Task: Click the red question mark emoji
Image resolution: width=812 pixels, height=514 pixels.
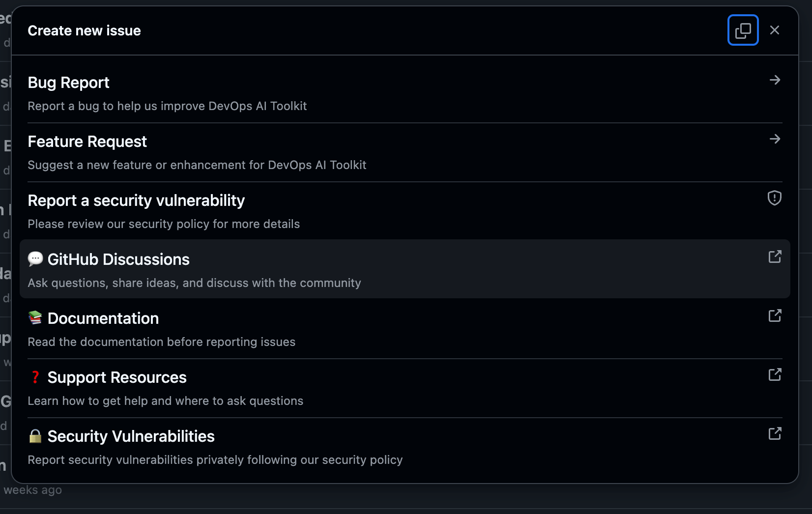Action: tap(35, 377)
